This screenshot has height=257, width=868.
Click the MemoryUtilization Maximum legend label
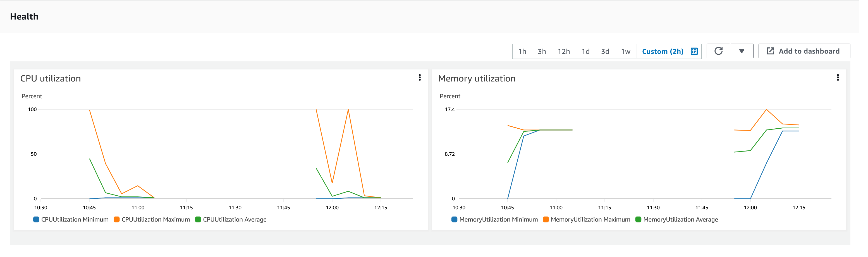[596, 222]
